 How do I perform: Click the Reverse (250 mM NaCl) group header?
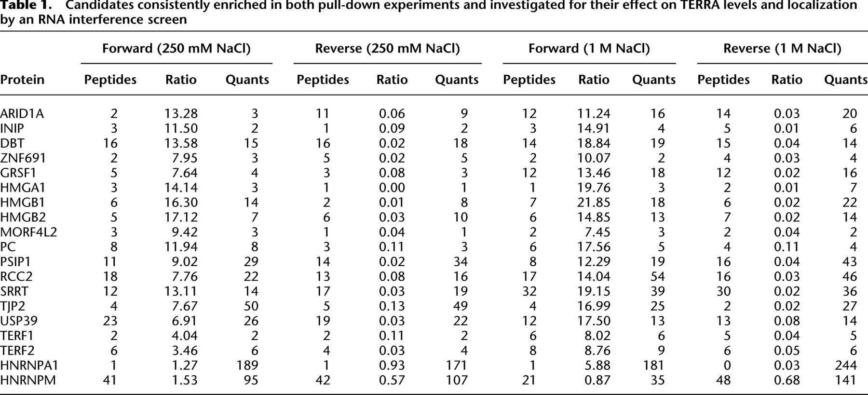point(387,49)
